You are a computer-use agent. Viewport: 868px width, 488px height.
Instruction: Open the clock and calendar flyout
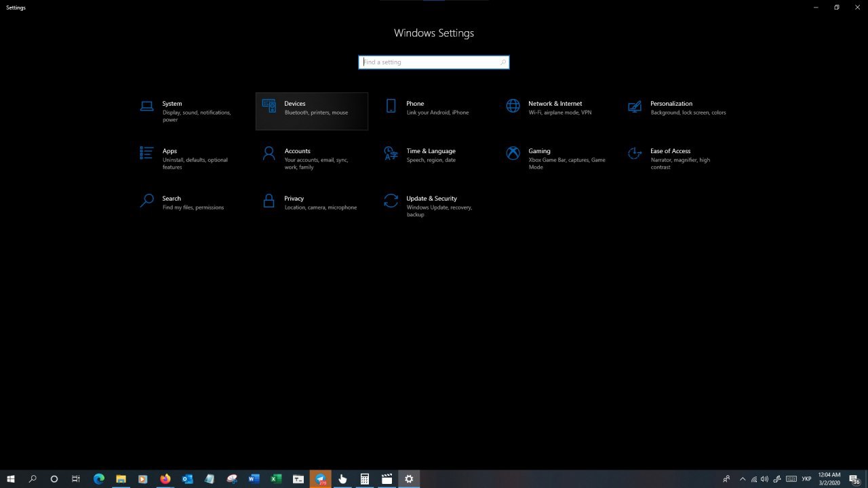pos(829,479)
